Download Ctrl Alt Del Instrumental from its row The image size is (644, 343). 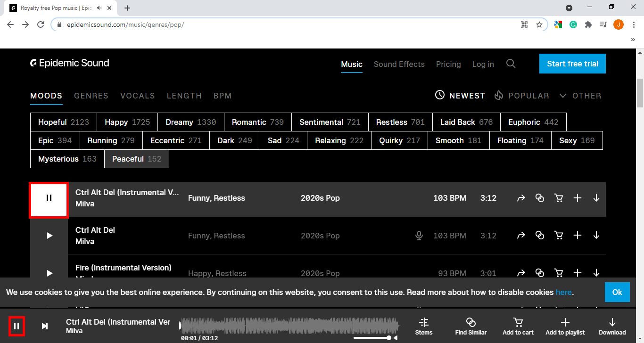click(596, 198)
